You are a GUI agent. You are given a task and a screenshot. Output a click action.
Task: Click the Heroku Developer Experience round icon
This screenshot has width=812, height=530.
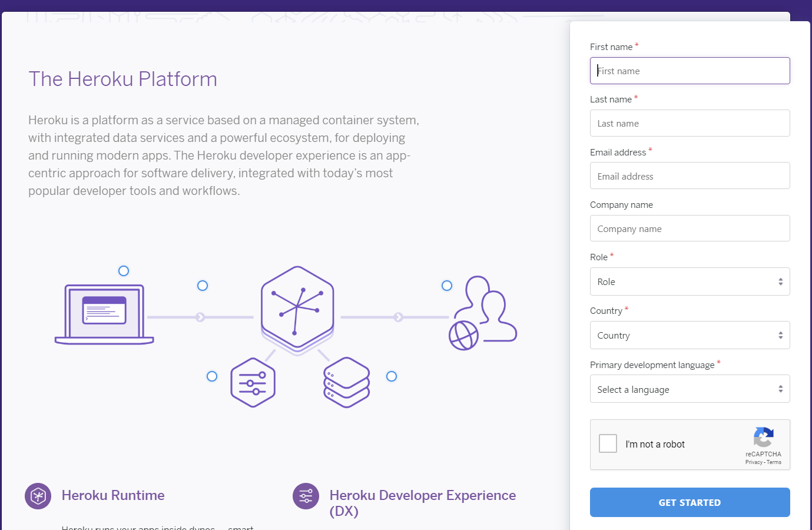click(306, 496)
